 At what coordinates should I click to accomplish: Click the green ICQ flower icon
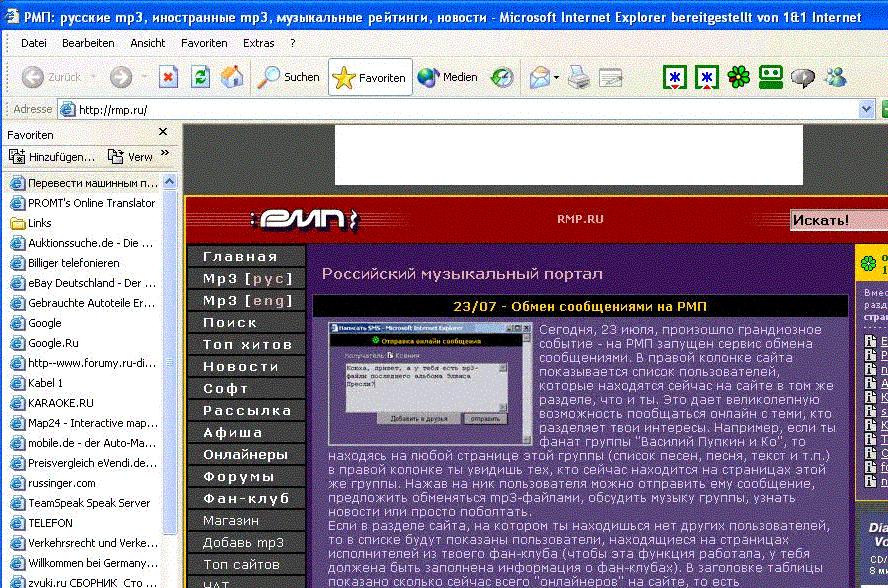pos(738,77)
